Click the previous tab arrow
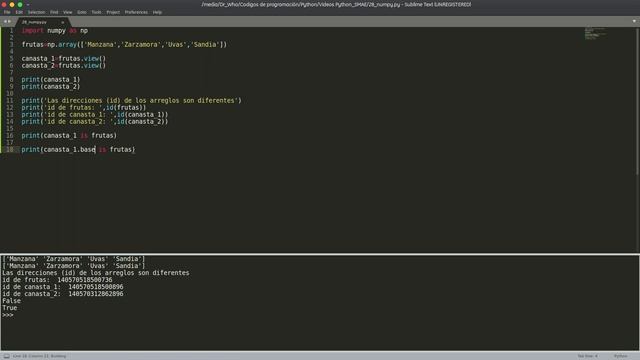This screenshot has height=360, width=640. (x=5, y=22)
